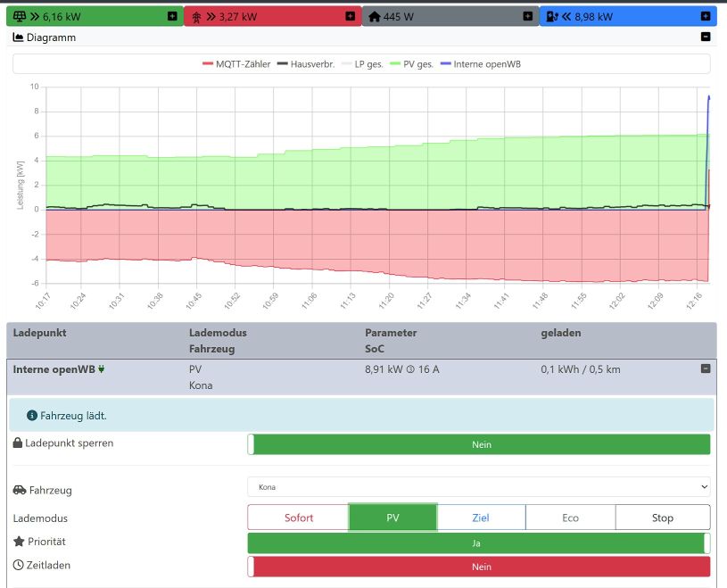Image resolution: width=727 pixels, height=588 pixels.
Task: Click the house consumption icon
Action: [374, 16]
